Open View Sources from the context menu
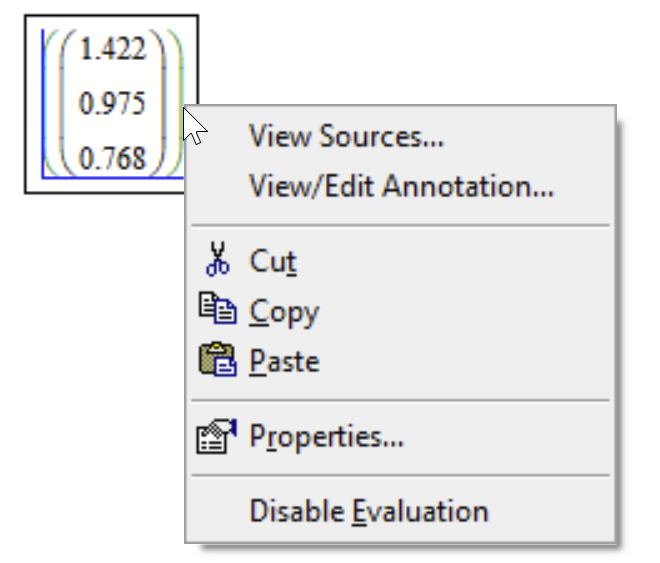Viewport: 660px width, 563px height. click(x=346, y=136)
